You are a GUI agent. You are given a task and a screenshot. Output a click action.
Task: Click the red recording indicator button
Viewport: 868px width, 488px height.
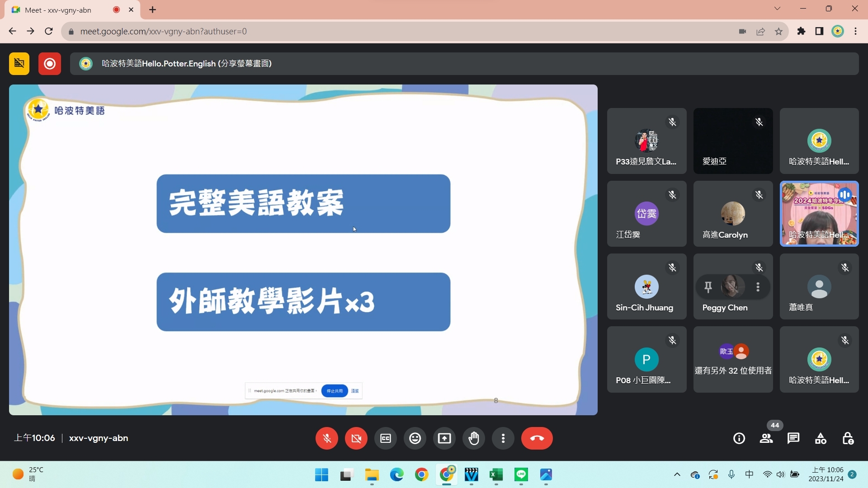click(x=50, y=64)
